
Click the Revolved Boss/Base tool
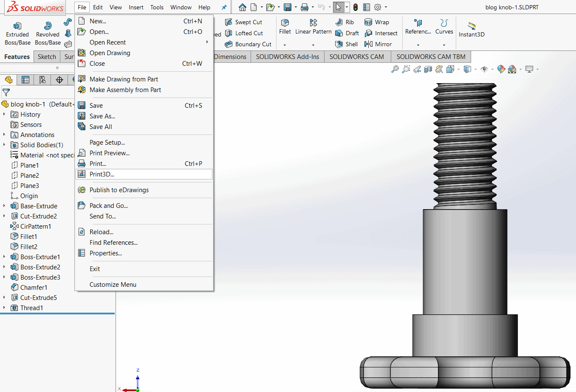(48, 34)
